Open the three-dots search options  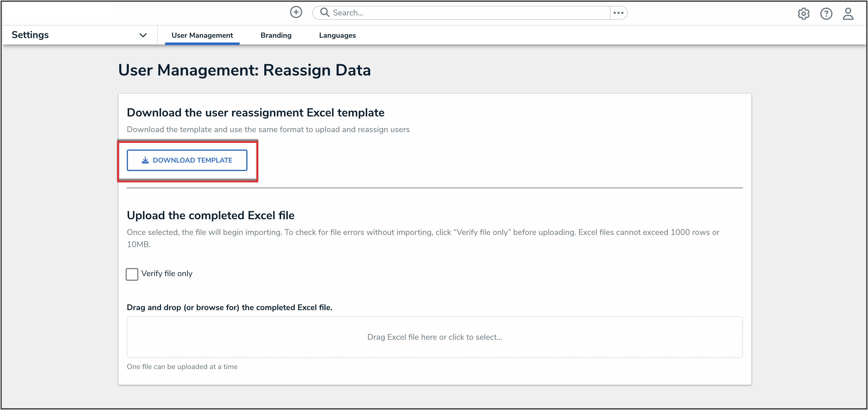(x=618, y=13)
